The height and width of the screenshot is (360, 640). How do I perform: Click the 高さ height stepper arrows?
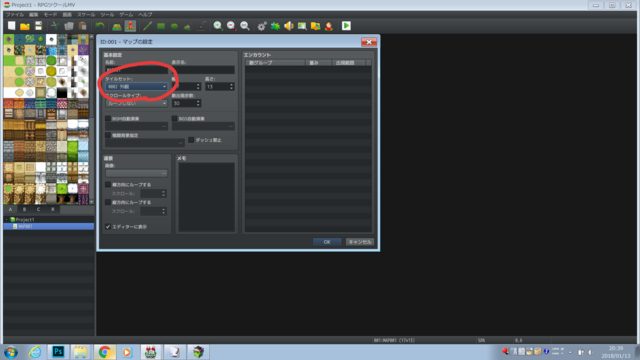tap(231, 87)
